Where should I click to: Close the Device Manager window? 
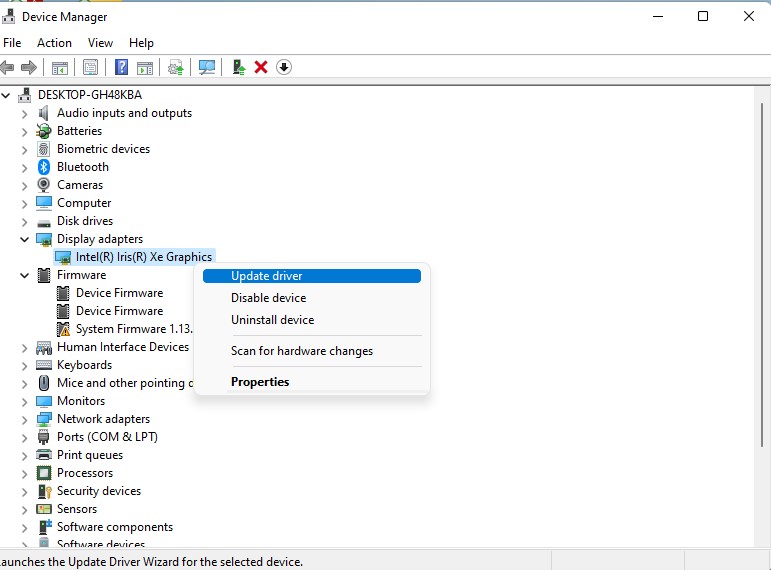tap(748, 16)
